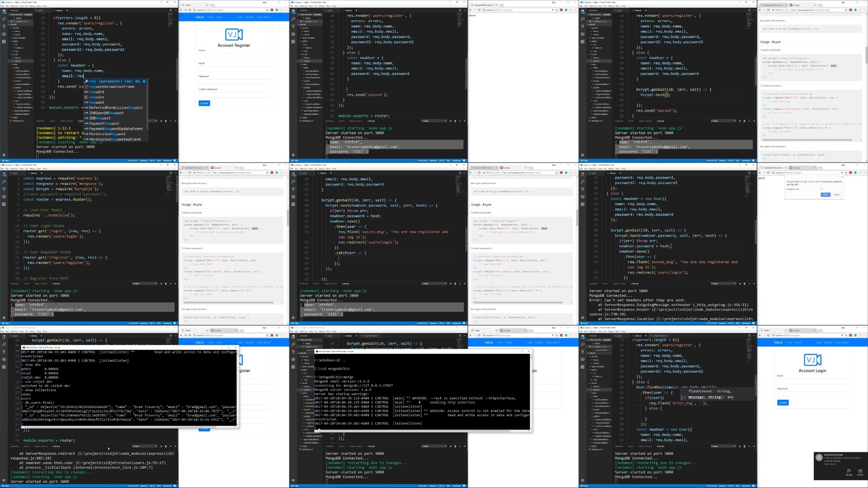The height and width of the screenshot is (488, 868).
Task: Open Video Ideas dropdown above Account Login form
Action: tap(842, 342)
